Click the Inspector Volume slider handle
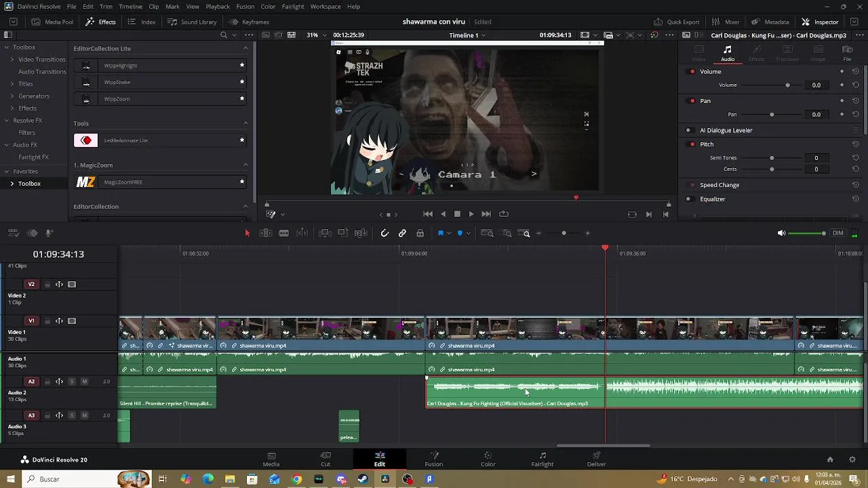This screenshot has width=868, height=488. click(x=787, y=85)
